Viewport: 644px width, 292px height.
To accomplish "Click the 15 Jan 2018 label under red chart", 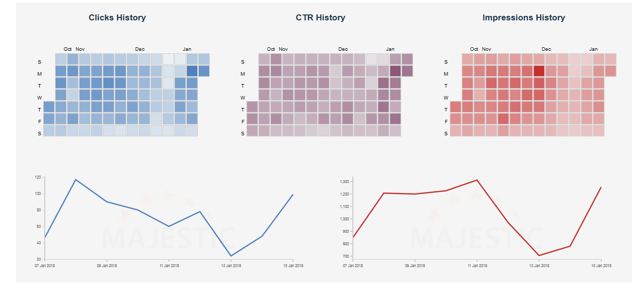I will coord(601,266).
